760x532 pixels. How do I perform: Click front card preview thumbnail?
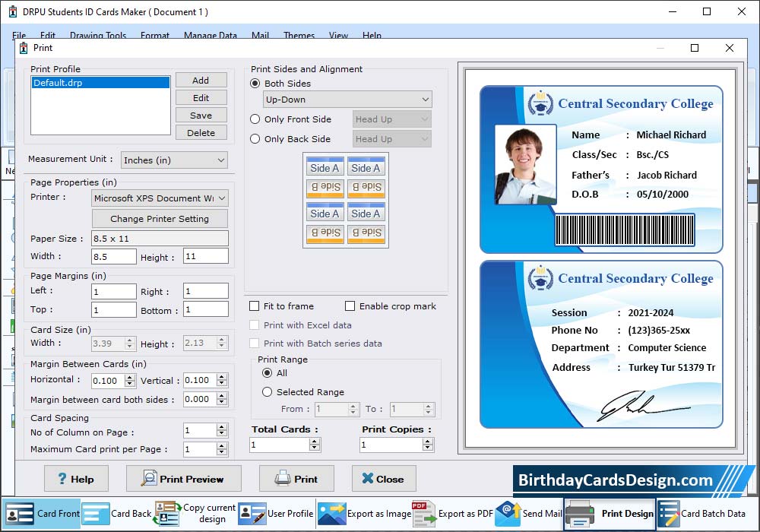click(601, 169)
